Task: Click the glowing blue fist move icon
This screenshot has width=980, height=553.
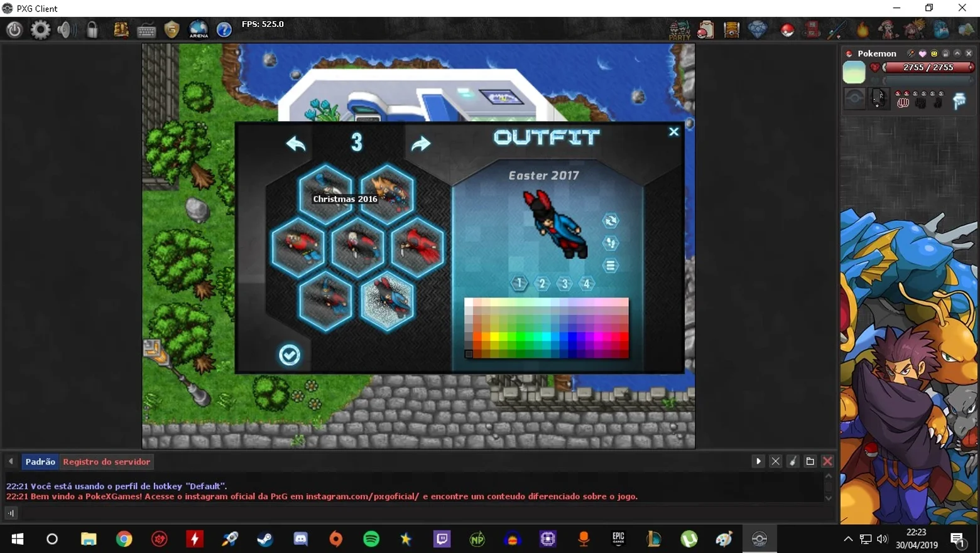Action: tap(959, 100)
